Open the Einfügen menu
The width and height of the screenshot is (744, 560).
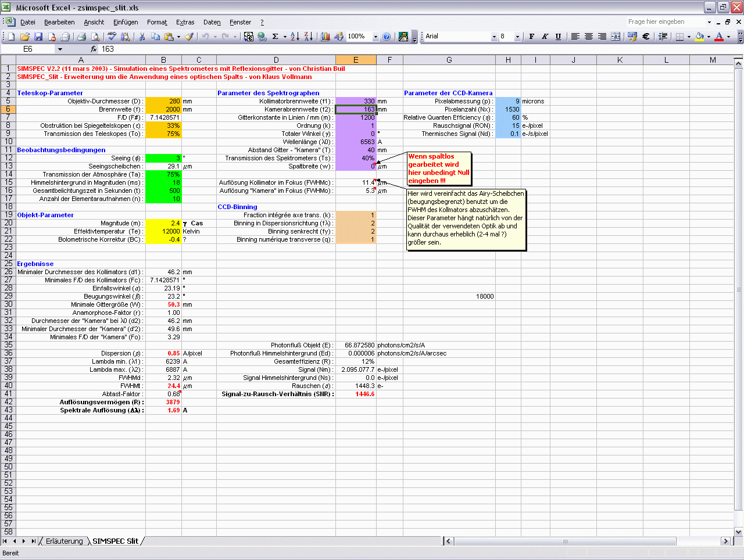click(126, 22)
